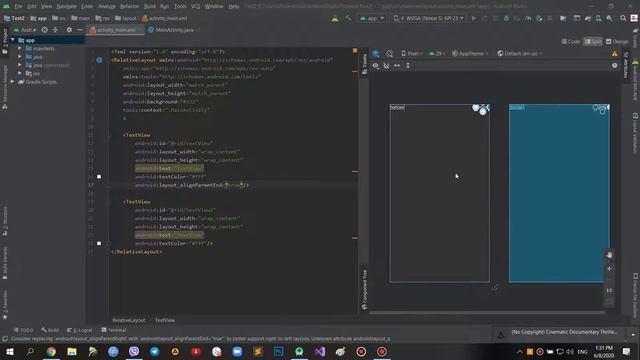
Task: Click the RelativeLayout breadcrumb below editor
Action: point(129,320)
